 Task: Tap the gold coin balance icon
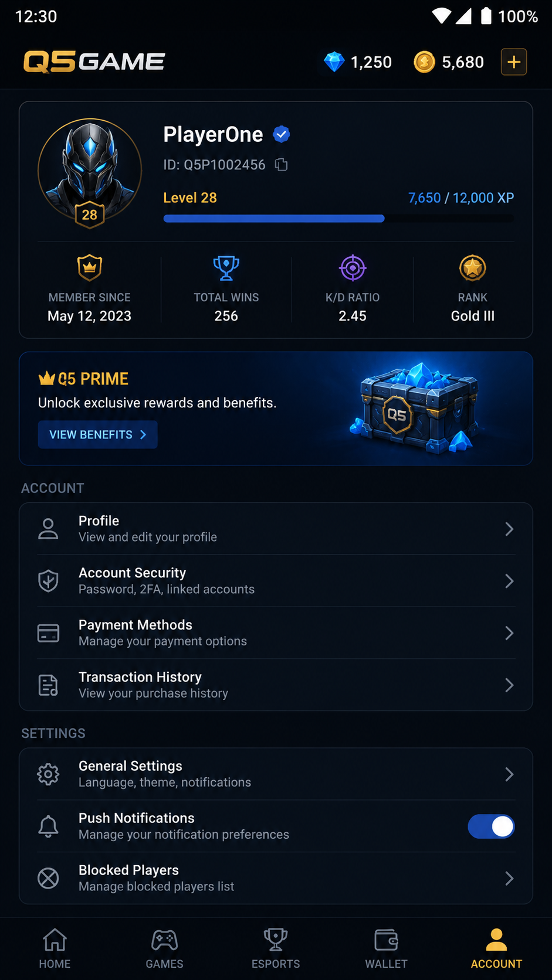click(x=424, y=62)
